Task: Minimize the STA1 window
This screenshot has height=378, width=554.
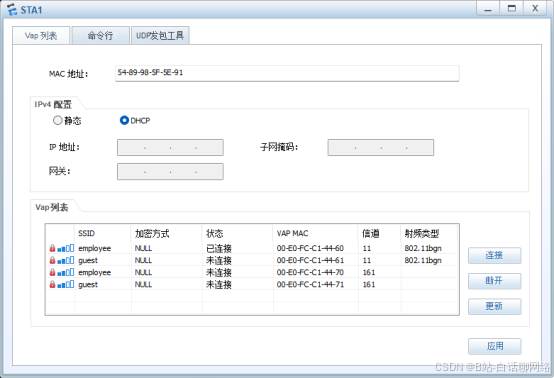Action: [x=488, y=8]
